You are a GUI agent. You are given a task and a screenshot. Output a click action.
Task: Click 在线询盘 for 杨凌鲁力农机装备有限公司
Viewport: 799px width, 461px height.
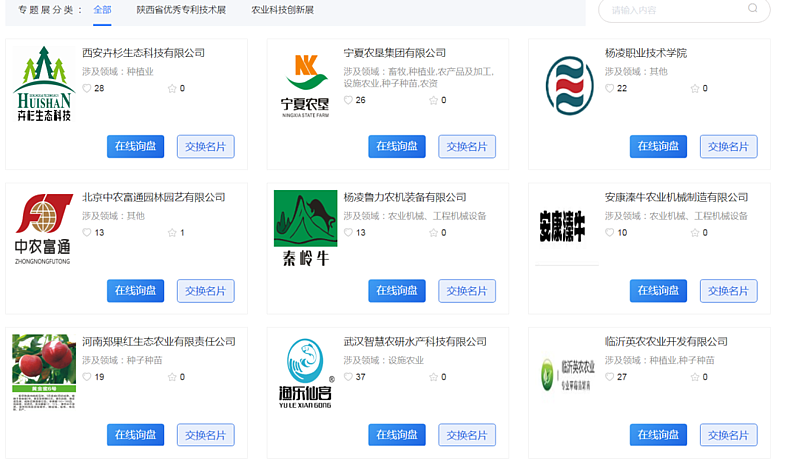click(397, 291)
